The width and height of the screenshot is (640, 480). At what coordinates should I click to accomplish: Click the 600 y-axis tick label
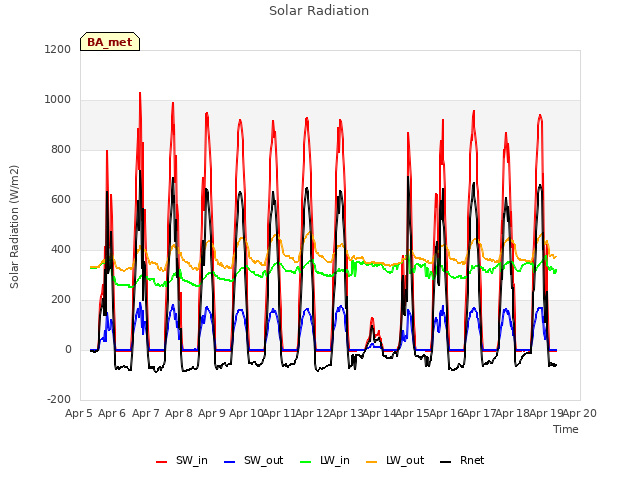[61, 200]
